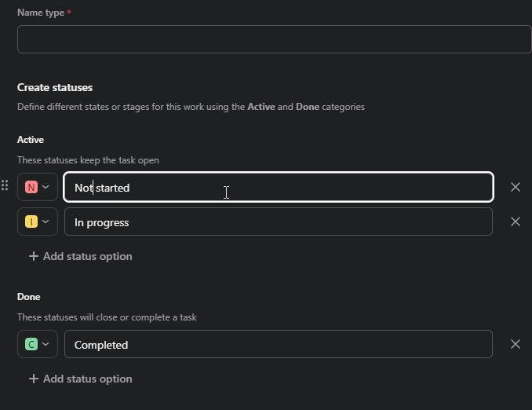This screenshot has width=532, height=410.
Task: Click the green C color badge
Action: tap(31, 344)
